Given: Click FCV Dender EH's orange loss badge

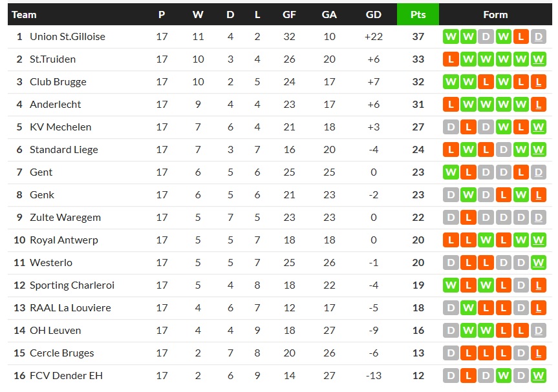Looking at the screenshot, I should point(468,376).
